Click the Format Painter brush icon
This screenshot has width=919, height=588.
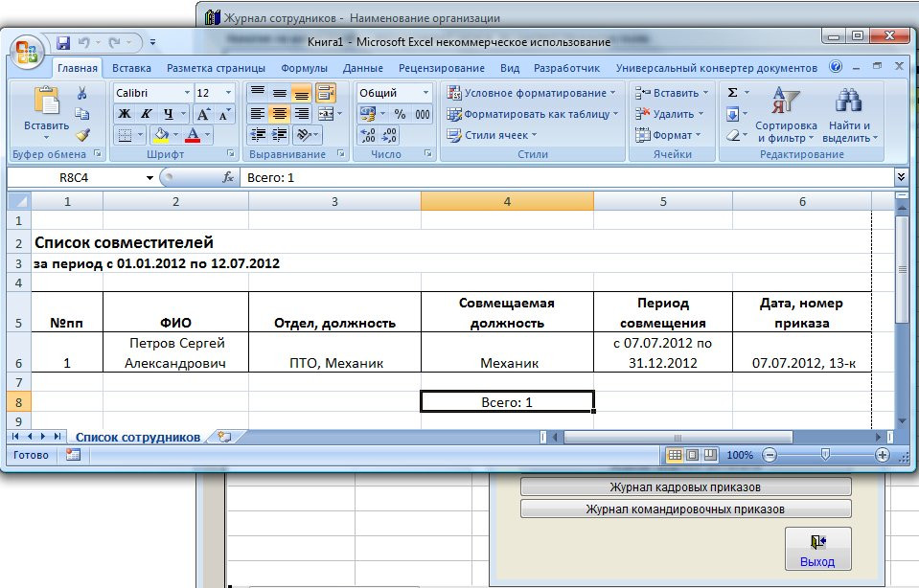[82, 135]
